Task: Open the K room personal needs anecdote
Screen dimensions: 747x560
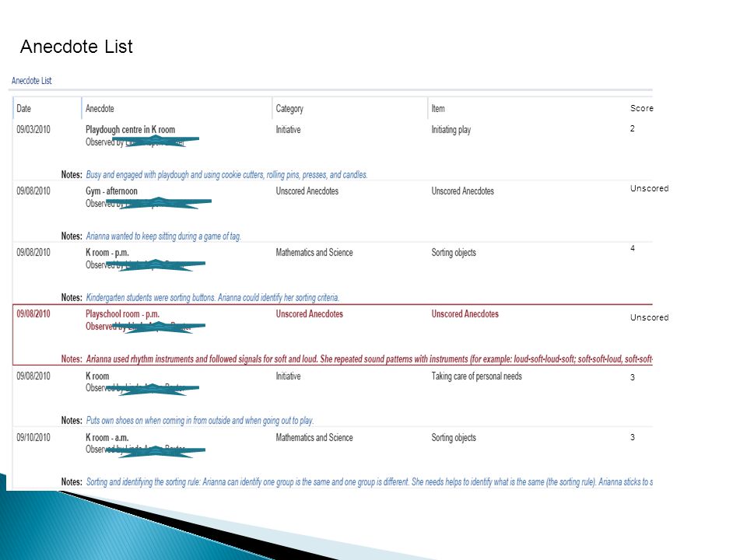Action: tap(97, 376)
